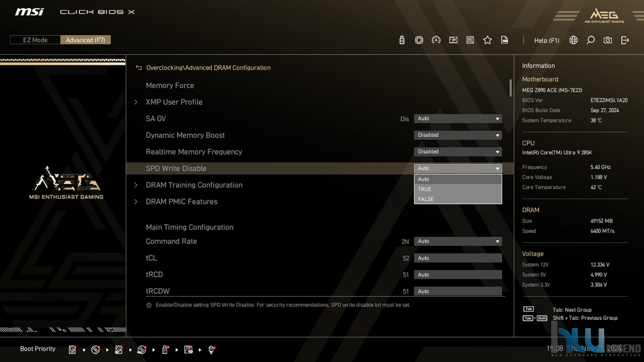Viewport: 644px width, 362px height.
Task: Select the Advanced (F7) tab
Action: click(85, 40)
